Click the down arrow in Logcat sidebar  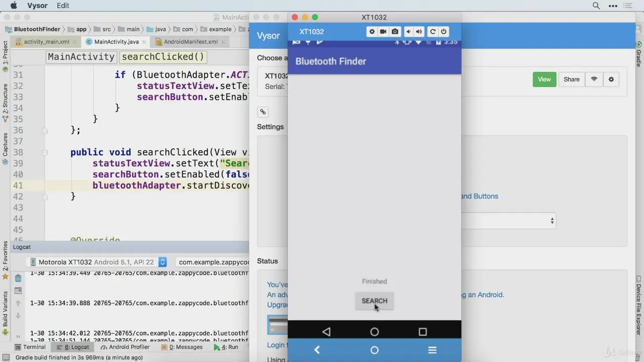click(18, 316)
